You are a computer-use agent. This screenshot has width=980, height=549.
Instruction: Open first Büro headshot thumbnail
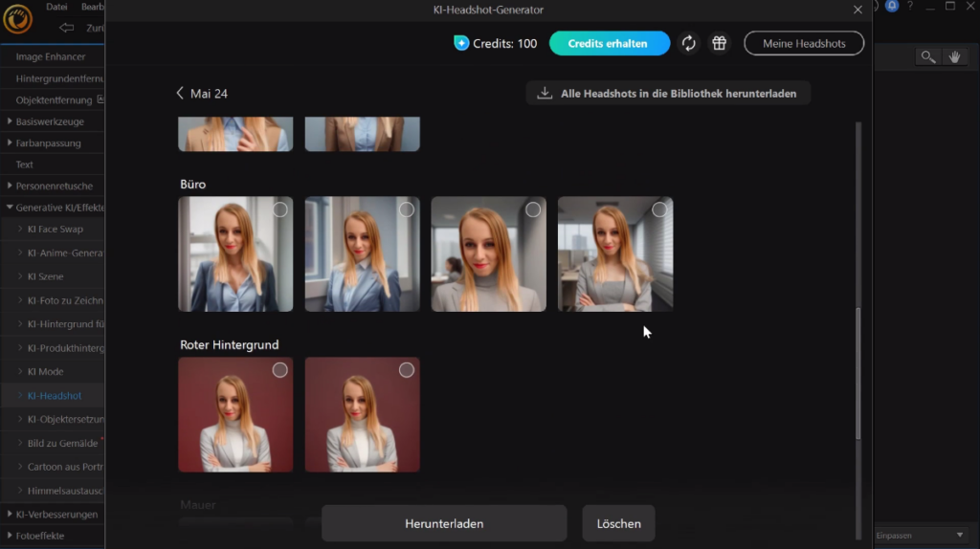tap(235, 254)
